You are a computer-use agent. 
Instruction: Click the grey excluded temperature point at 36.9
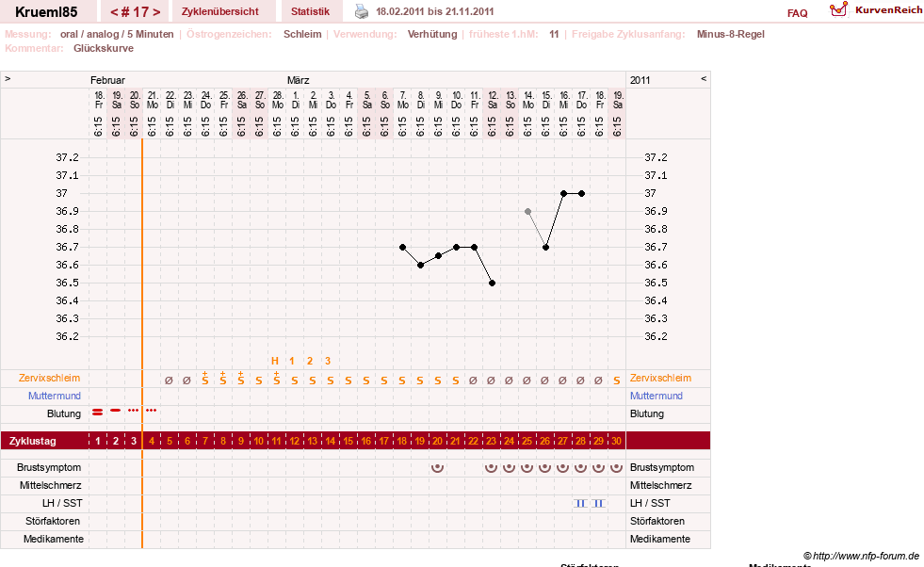click(528, 211)
